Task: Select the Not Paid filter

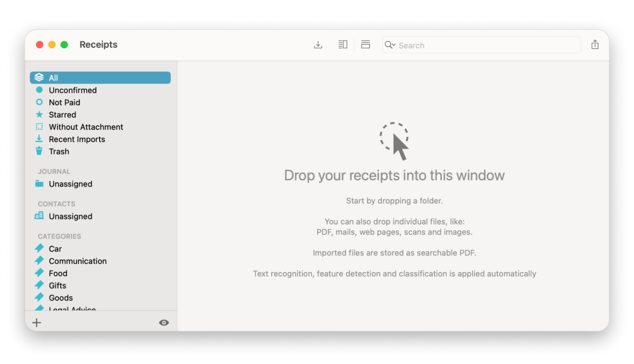Action: click(x=64, y=102)
